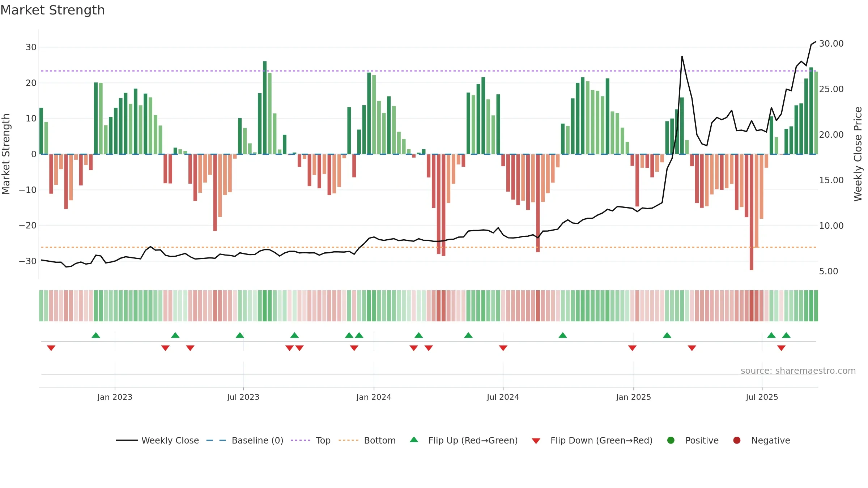
Task: Click the dark red Negative circle legend icon
Action: point(737,440)
